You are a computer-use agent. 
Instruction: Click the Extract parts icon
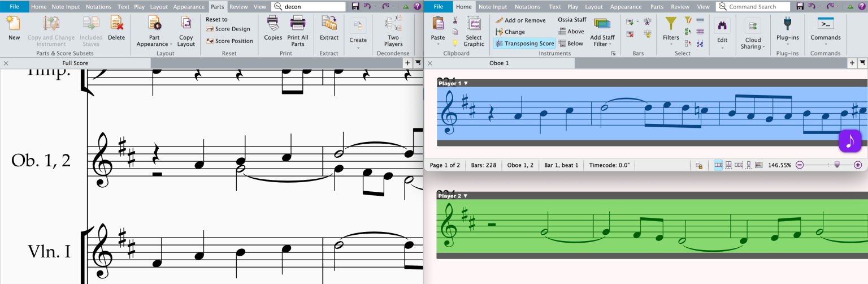pos(329,28)
